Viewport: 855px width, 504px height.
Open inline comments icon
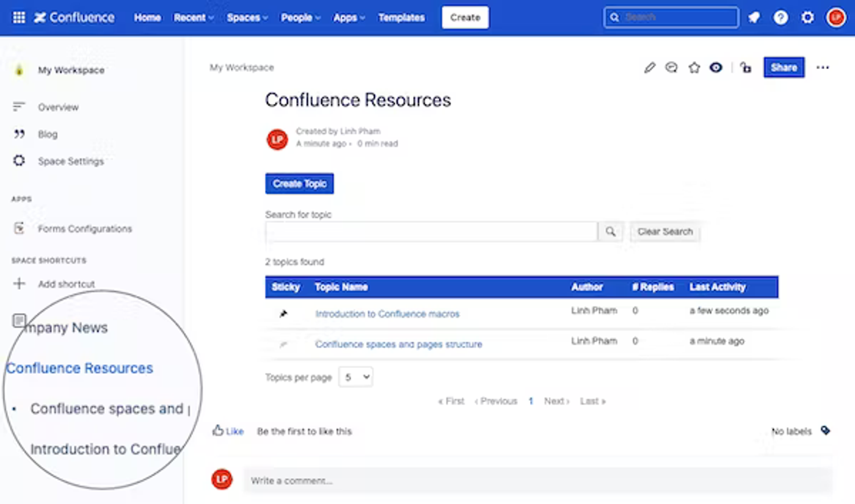(x=672, y=68)
